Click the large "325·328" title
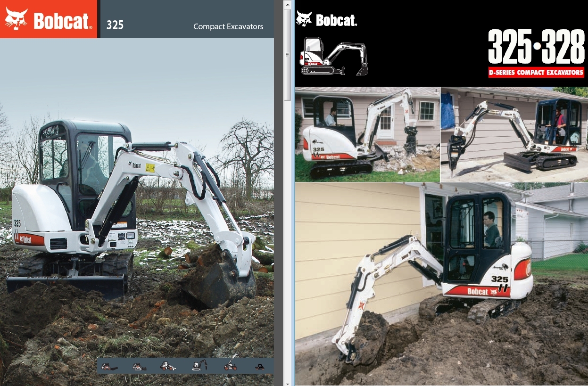This screenshot has height=386, width=588. click(536, 47)
